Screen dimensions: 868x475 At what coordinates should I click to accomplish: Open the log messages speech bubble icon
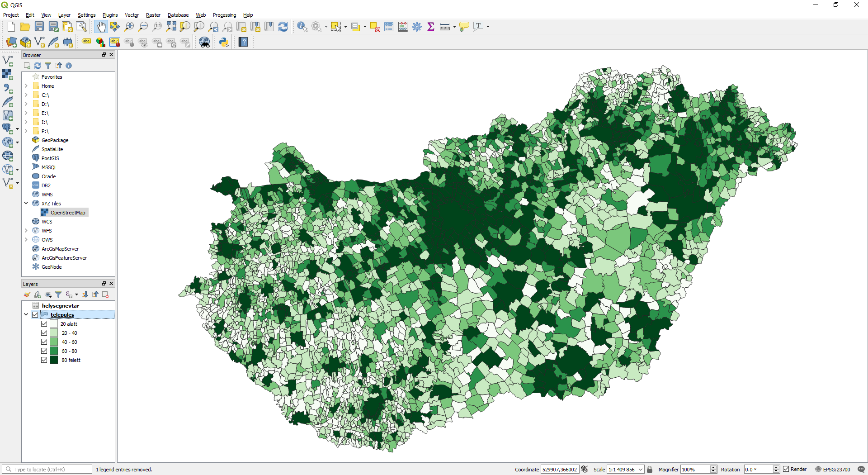point(861,470)
